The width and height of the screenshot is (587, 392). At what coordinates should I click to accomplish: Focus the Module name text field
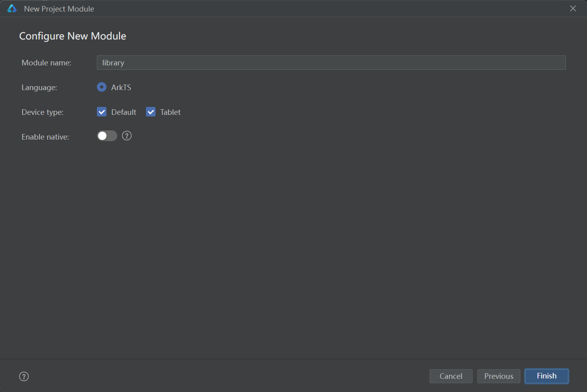[x=331, y=63]
